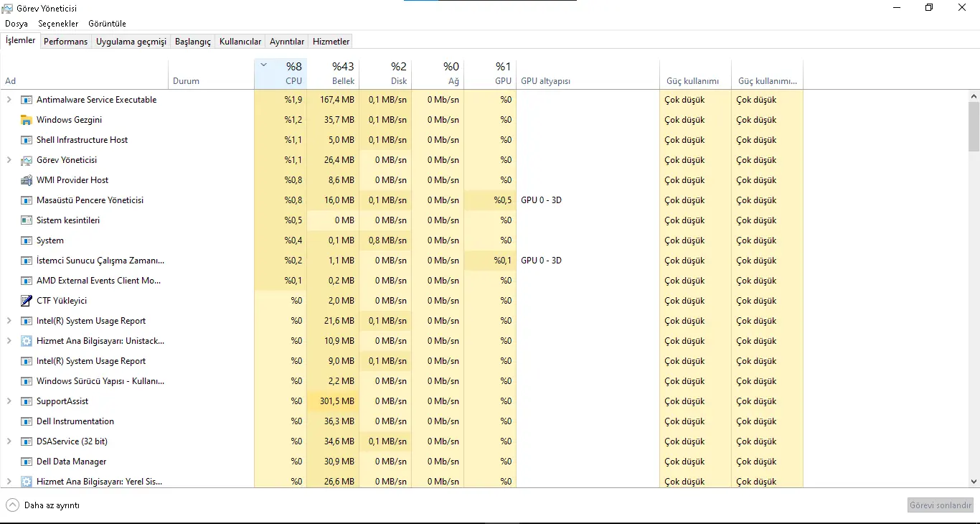Click the CTF Yükleyici pen icon
Viewport: 980px width, 524px height.
pos(27,301)
